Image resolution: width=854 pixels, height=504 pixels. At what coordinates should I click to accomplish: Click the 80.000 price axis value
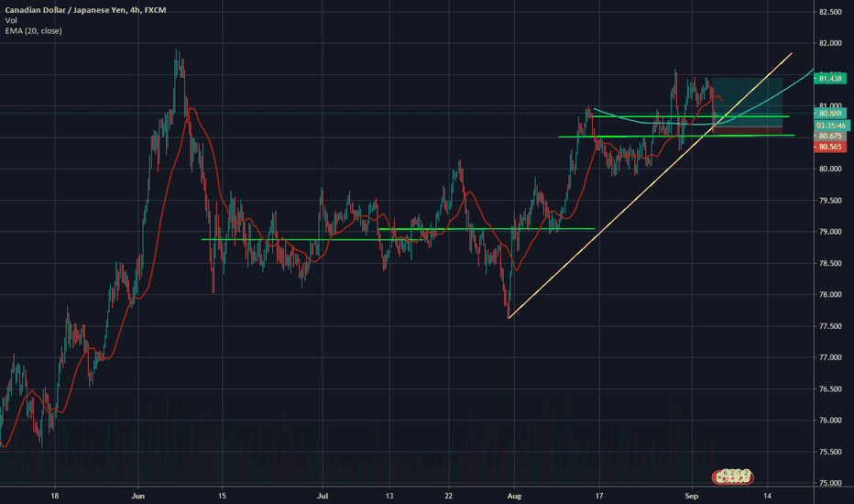pyautogui.click(x=830, y=169)
